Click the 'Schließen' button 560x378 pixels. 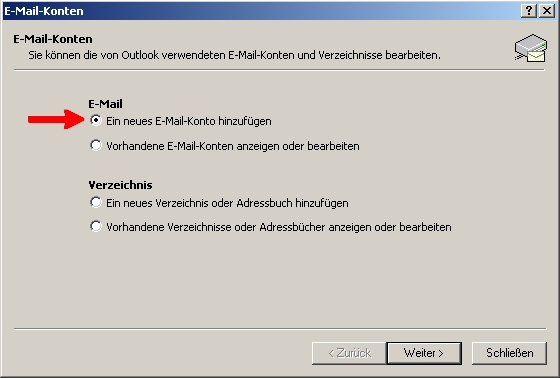tap(509, 353)
